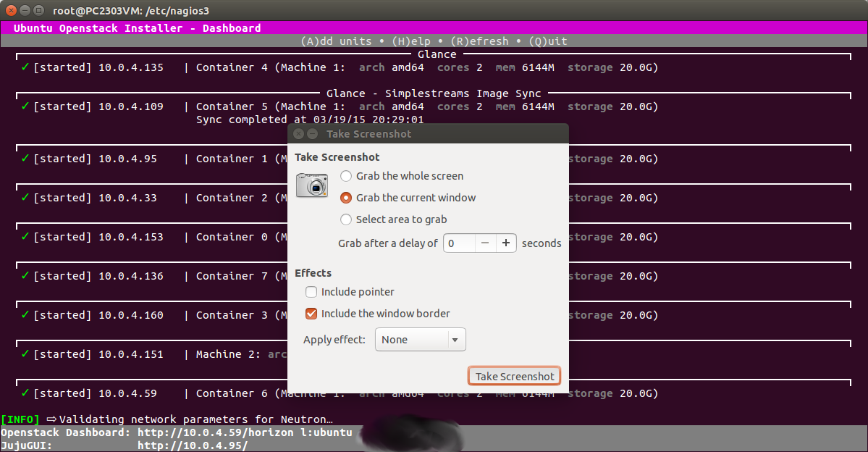This screenshot has height=452, width=868.
Task: Enable the Include pointer checkbox
Action: (311, 292)
